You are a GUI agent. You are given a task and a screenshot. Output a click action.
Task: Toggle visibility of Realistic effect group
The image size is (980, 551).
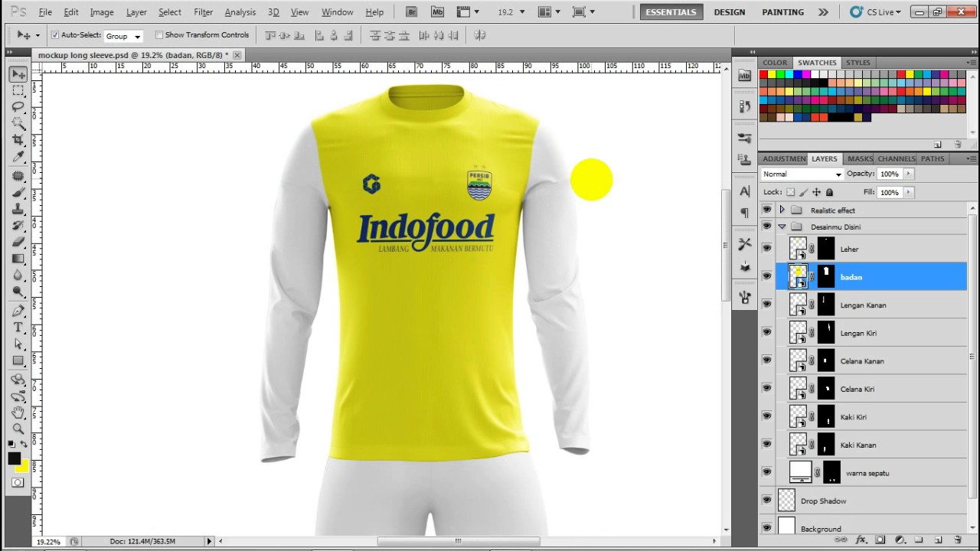pyautogui.click(x=766, y=210)
